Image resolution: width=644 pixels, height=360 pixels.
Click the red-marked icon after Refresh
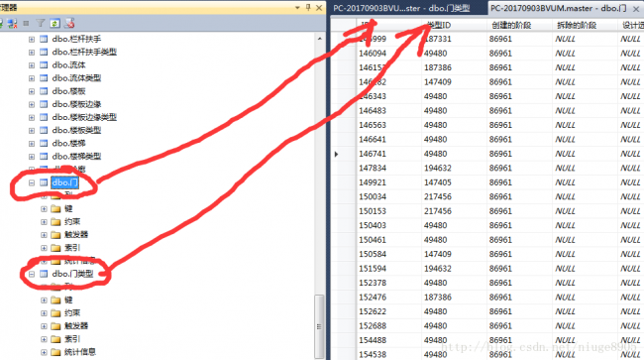click(69, 24)
